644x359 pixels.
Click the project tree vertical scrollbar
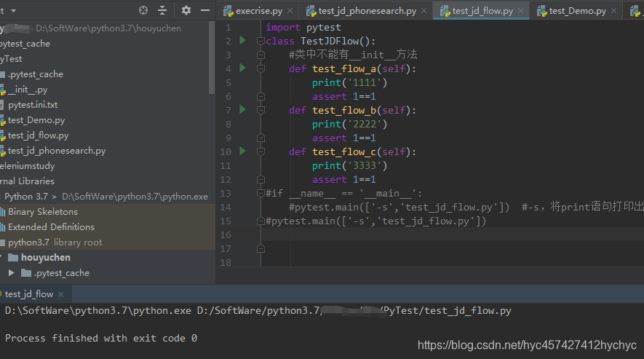[212, 58]
